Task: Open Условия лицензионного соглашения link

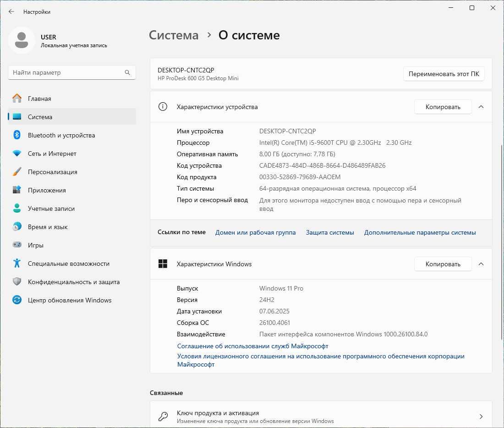Action: (x=321, y=360)
